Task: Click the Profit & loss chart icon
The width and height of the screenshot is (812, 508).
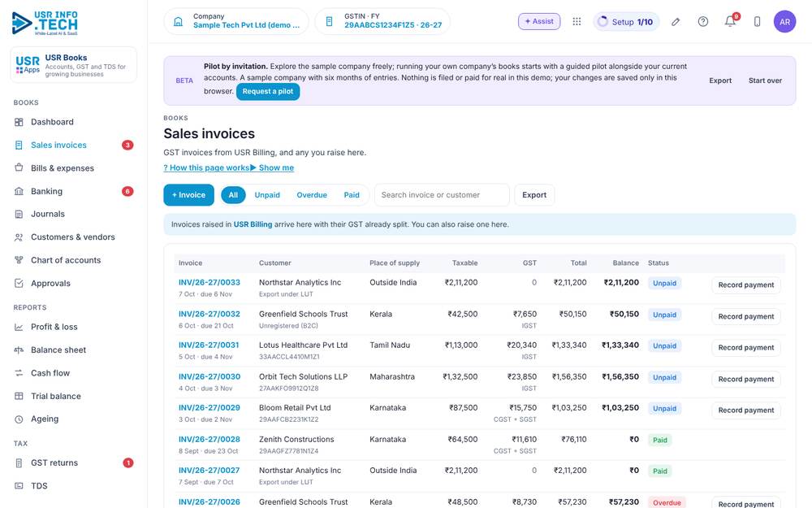Action: pyautogui.click(x=19, y=327)
